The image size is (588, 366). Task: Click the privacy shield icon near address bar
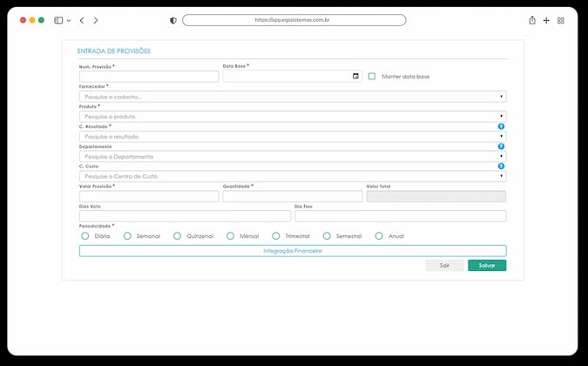coord(172,21)
